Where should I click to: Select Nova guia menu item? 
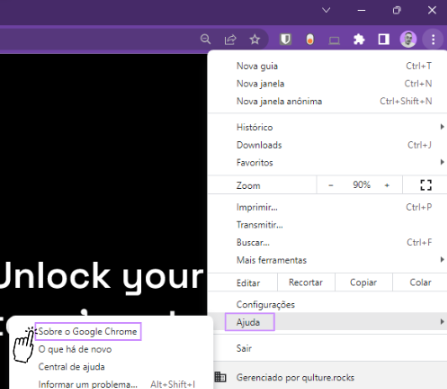[327, 66]
